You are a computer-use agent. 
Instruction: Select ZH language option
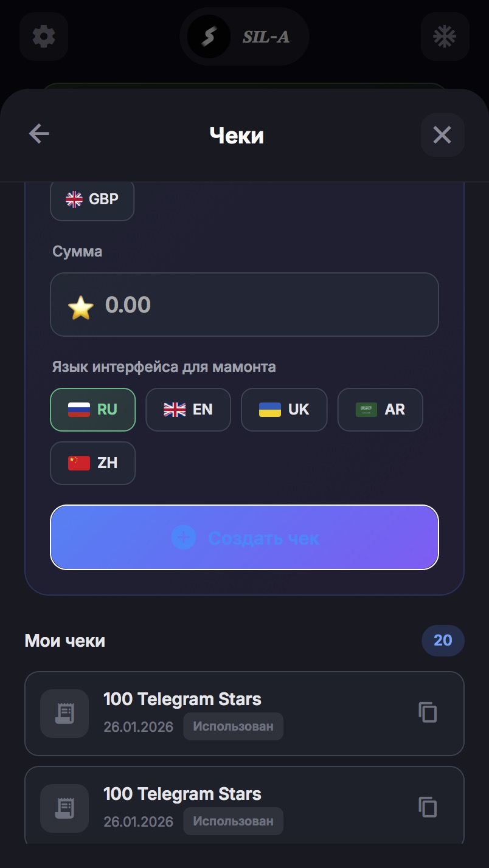click(x=92, y=463)
